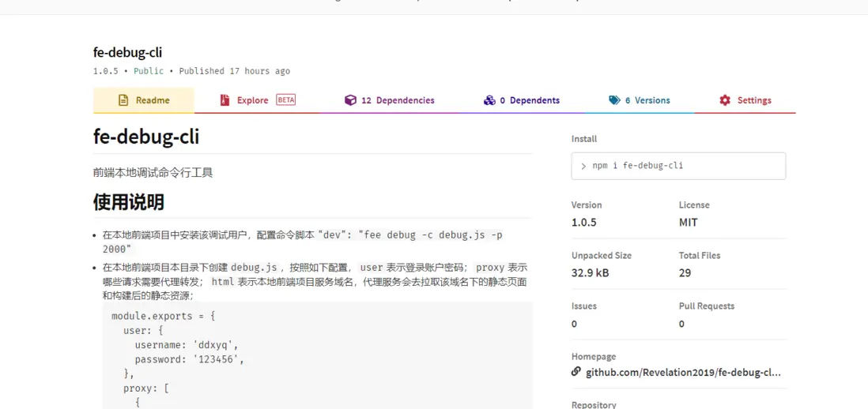Click the Published 17 hours ago text
The image size is (868, 409).
tap(234, 71)
